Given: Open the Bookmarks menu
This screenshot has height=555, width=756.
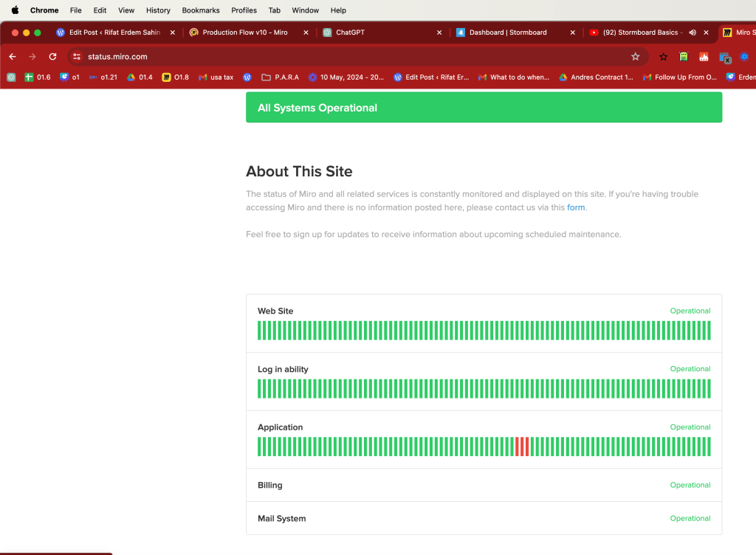Looking at the screenshot, I should (201, 10).
